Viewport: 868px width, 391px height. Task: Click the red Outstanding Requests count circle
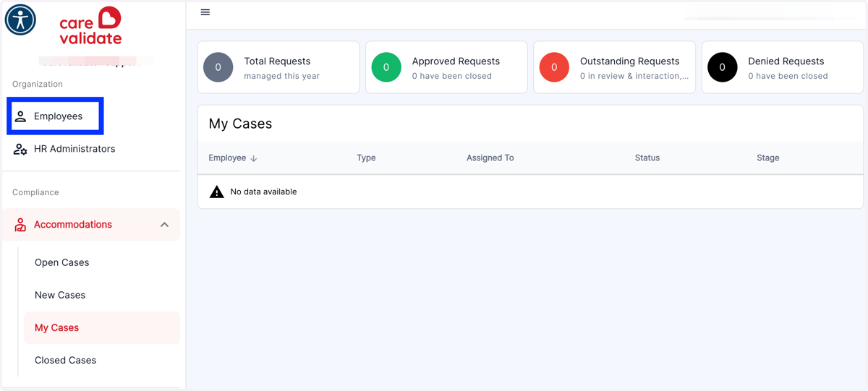coord(554,67)
